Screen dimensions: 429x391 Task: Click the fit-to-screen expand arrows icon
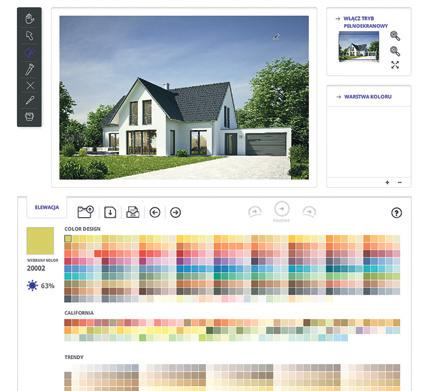click(x=395, y=65)
